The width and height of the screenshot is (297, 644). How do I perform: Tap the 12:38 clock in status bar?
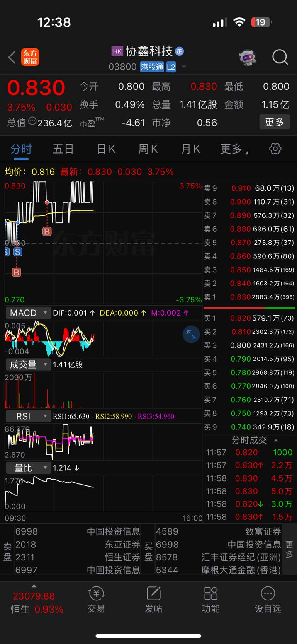(x=54, y=22)
